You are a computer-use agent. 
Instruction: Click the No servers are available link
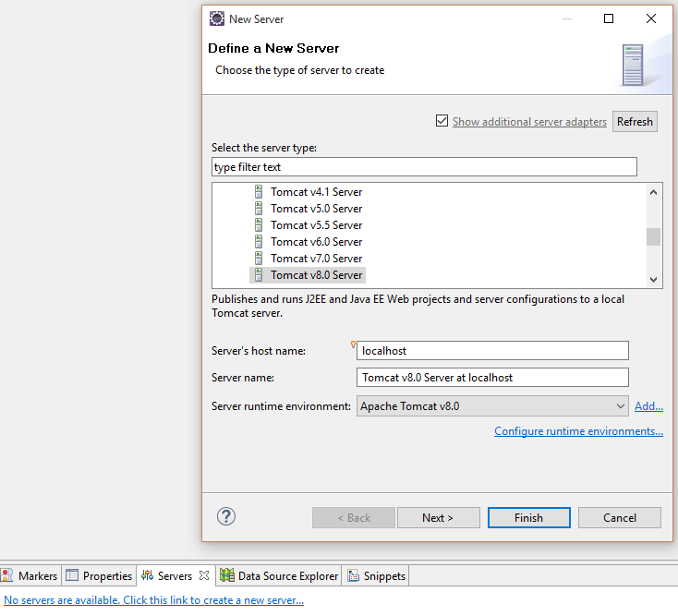pos(154,600)
